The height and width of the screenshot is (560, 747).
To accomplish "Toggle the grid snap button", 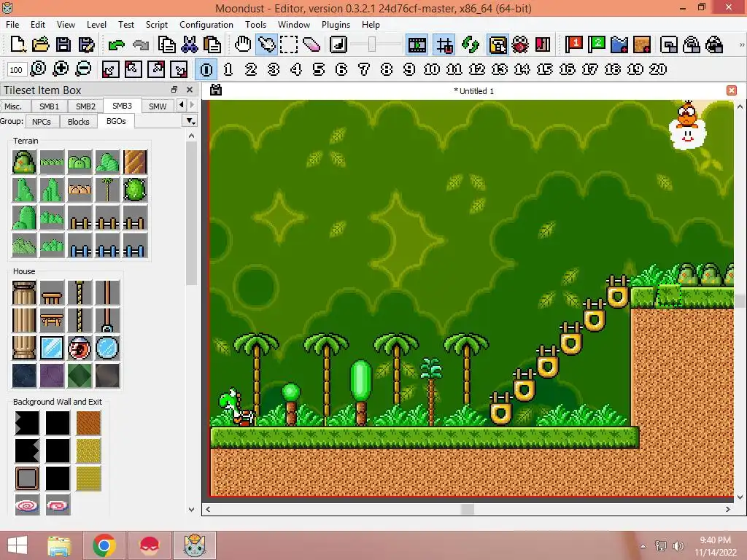I will tap(444, 44).
